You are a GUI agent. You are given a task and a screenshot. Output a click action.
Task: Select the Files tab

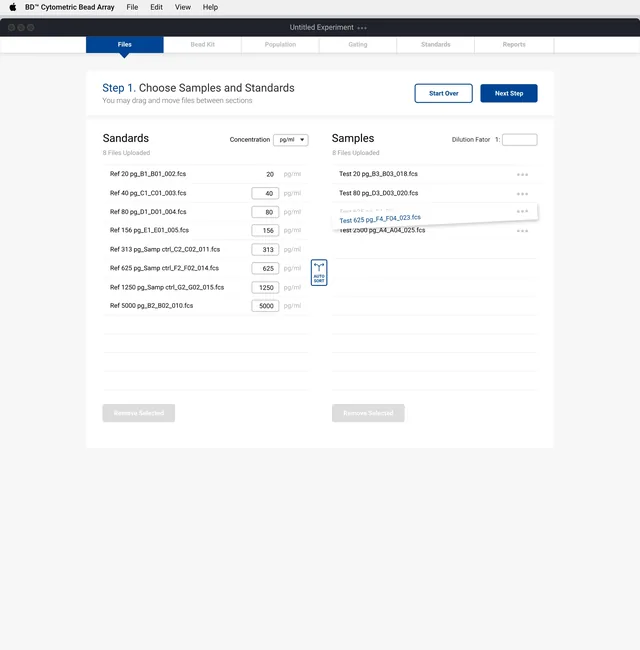(x=125, y=44)
